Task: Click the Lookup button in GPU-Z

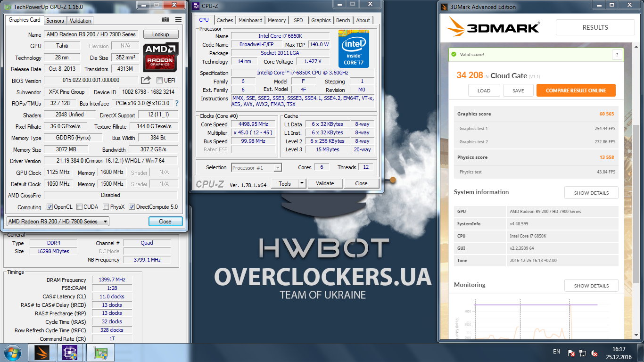Action: 160,34
